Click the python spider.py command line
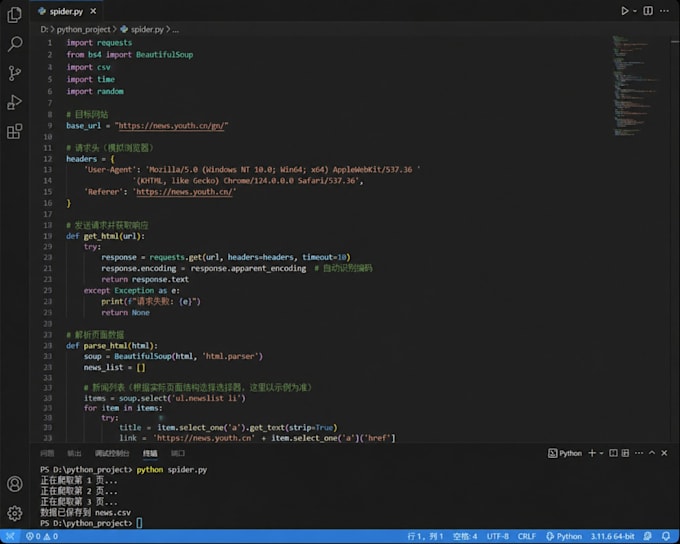Image resolution: width=680 pixels, height=544 pixels. [x=172, y=470]
